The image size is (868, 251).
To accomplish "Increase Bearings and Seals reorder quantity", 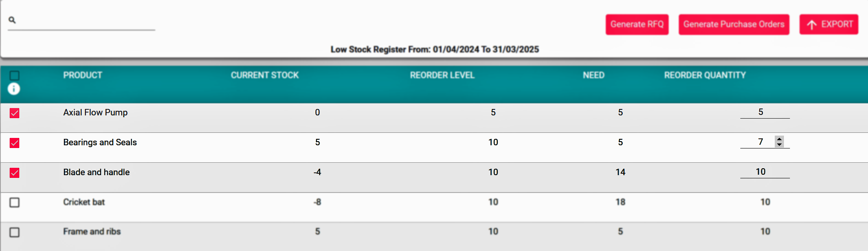I will point(779,139).
